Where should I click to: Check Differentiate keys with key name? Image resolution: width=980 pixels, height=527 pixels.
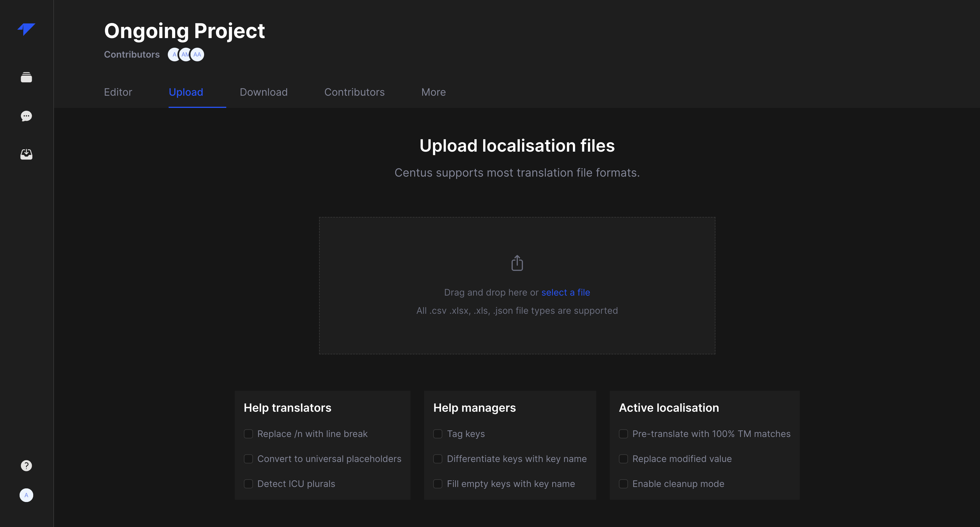pos(438,459)
